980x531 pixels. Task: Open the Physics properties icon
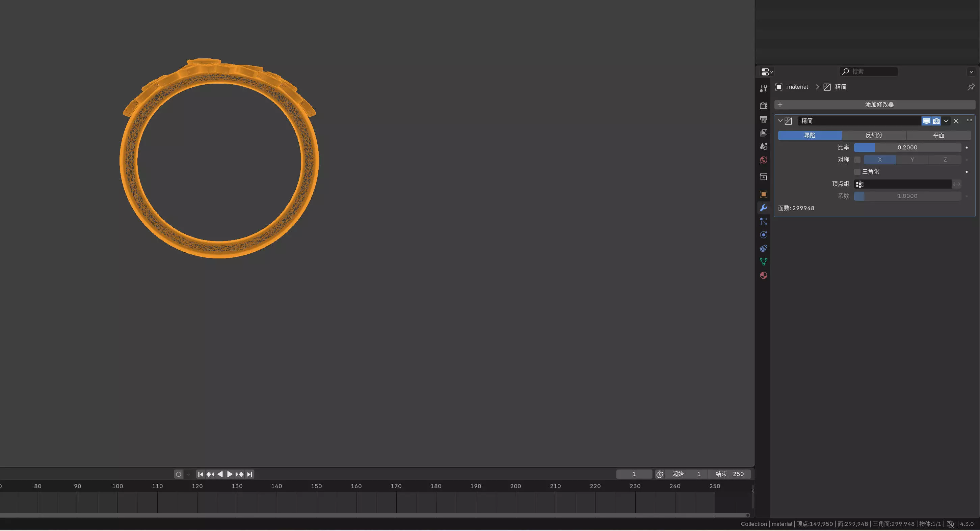pos(763,235)
